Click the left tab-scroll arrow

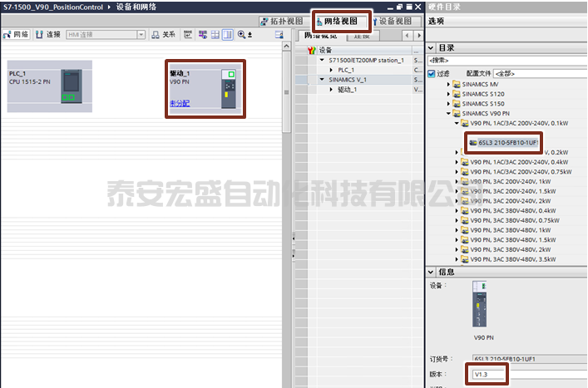coord(408,36)
